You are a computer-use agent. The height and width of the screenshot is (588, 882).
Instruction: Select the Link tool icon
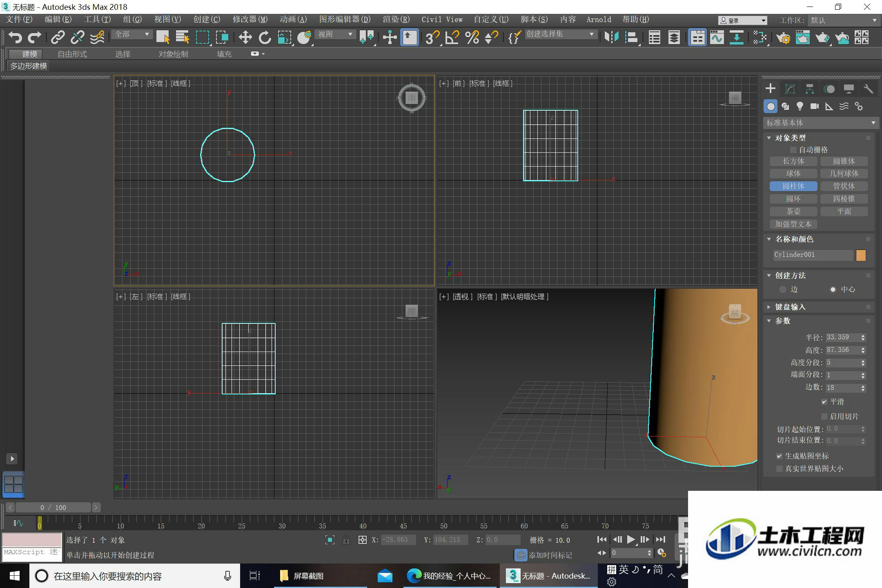[58, 38]
